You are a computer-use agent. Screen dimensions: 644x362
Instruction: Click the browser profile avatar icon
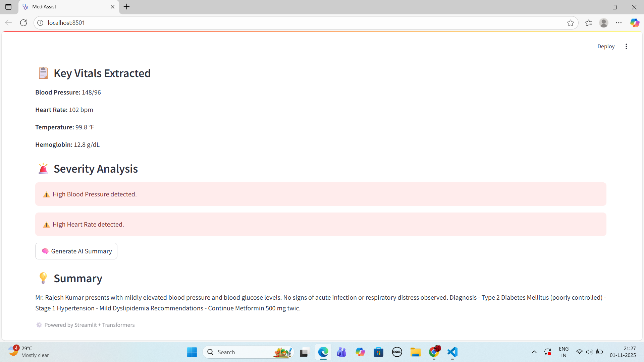pos(604,23)
